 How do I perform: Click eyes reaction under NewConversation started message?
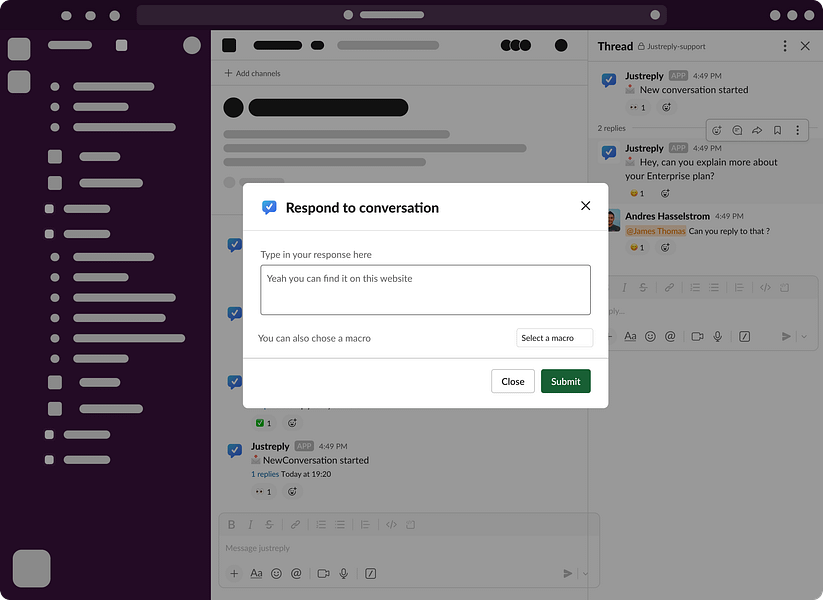(x=263, y=492)
